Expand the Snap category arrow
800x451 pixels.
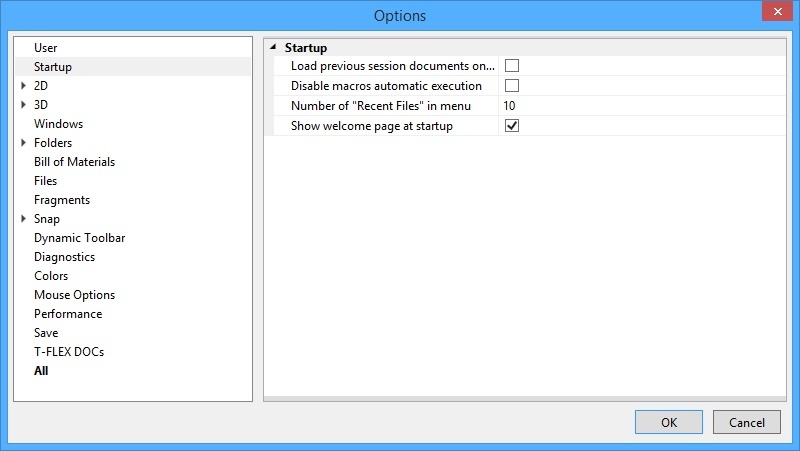(23, 219)
